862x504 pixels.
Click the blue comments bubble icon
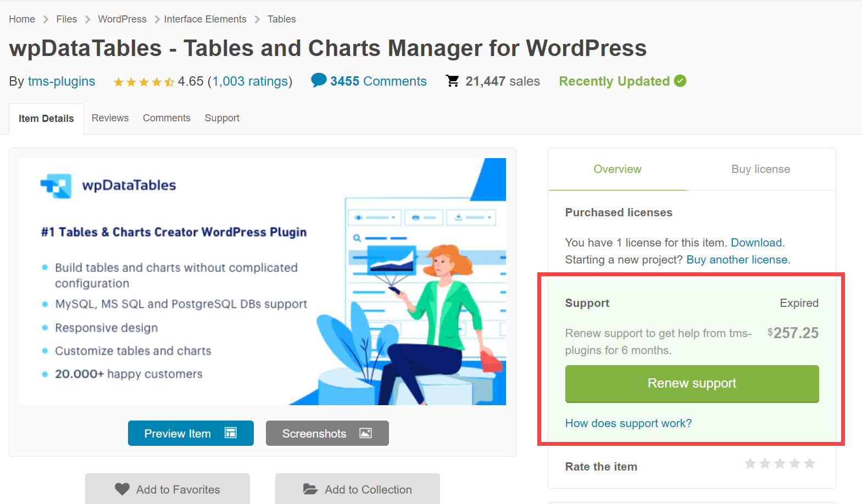(x=319, y=80)
